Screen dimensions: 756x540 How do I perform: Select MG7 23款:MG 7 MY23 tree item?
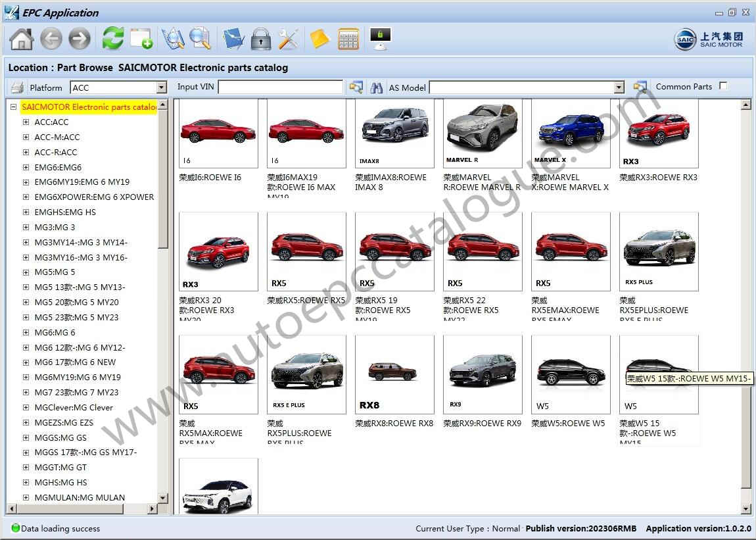click(x=76, y=392)
